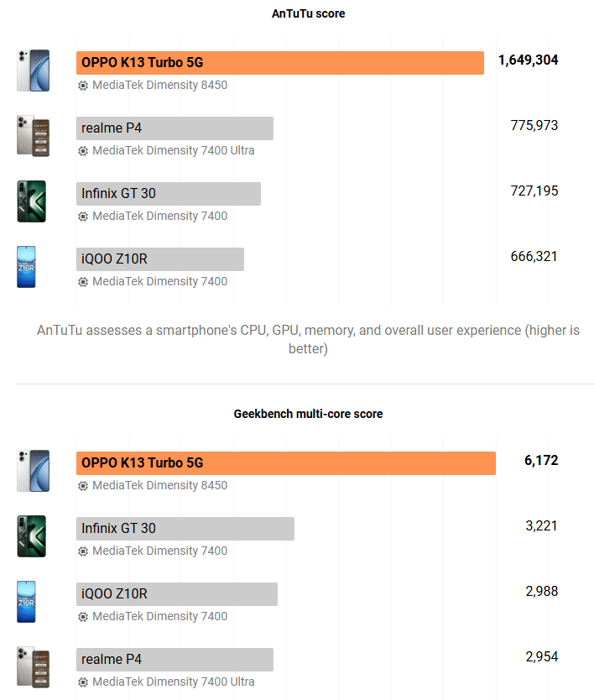Click the iQOO Z10R Geekbench multi-core bar

pos(176,594)
